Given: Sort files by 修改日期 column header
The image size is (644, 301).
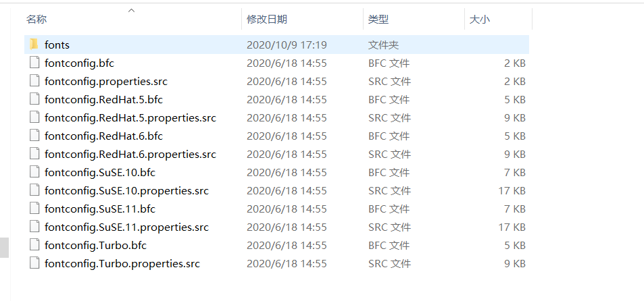Looking at the screenshot, I should point(266,20).
